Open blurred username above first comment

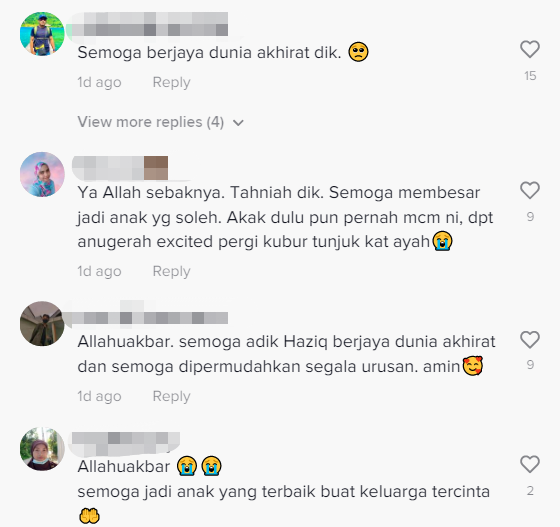pyautogui.click(x=150, y=24)
